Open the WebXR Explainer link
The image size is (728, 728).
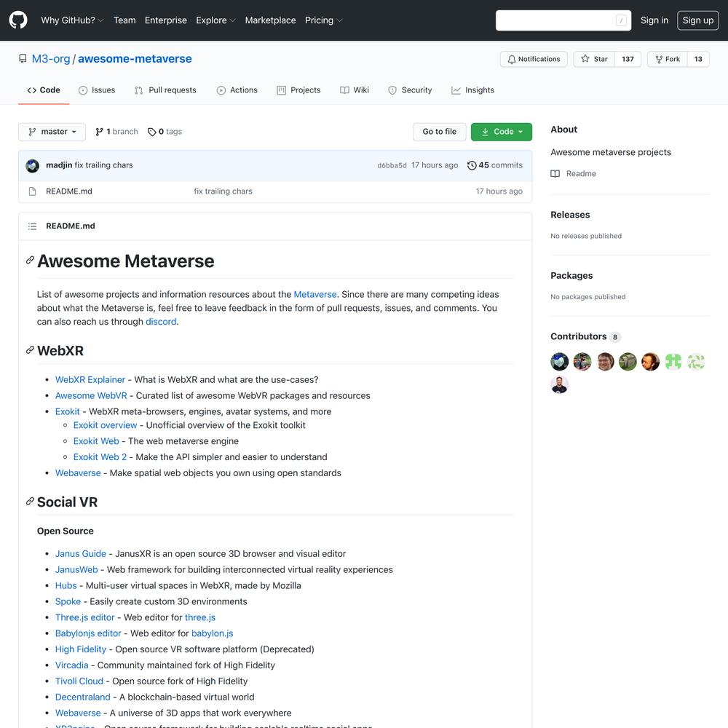[90, 380]
